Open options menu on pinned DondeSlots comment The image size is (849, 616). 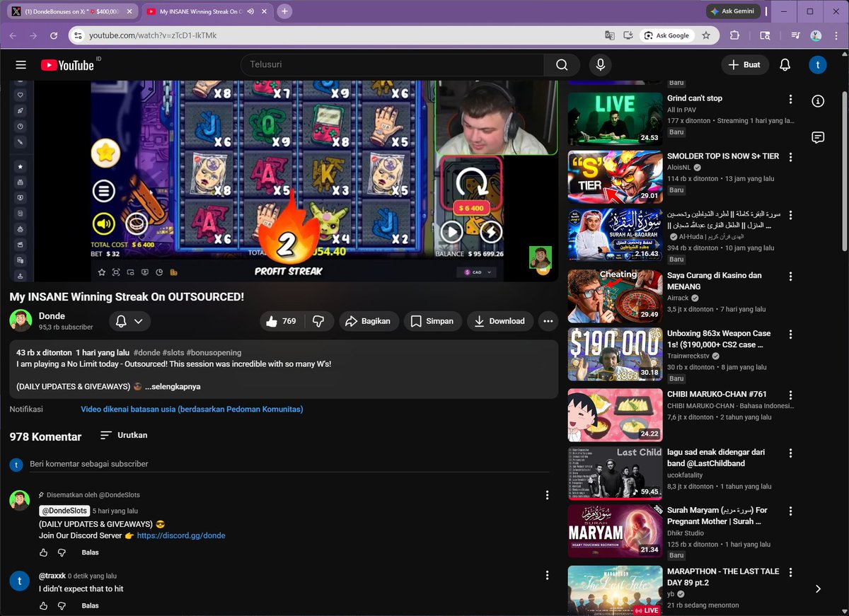click(x=546, y=495)
